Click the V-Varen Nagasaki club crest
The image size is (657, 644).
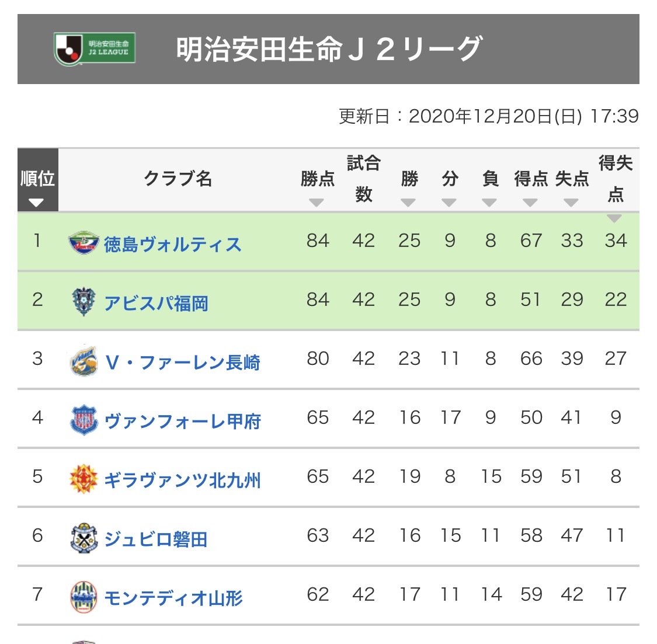(x=84, y=361)
